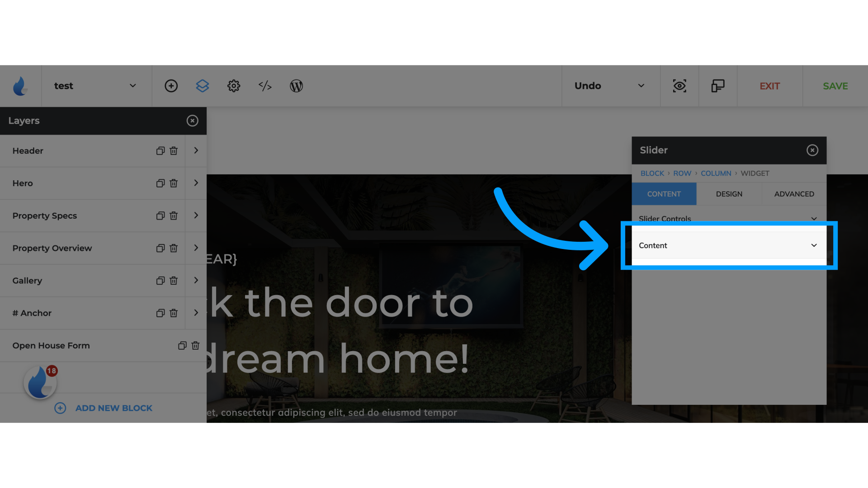Close the Layers panel
The image size is (868, 488).
pos(193,120)
